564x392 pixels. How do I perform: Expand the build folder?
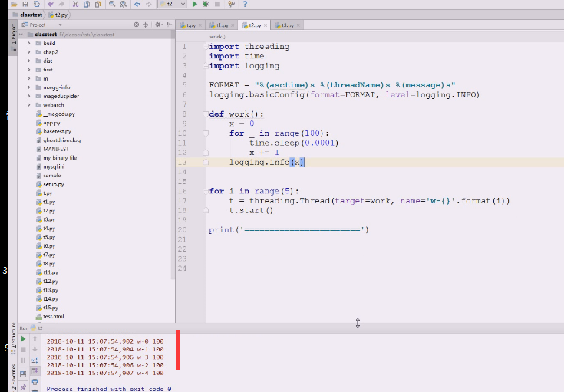pyautogui.click(x=29, y=43)
